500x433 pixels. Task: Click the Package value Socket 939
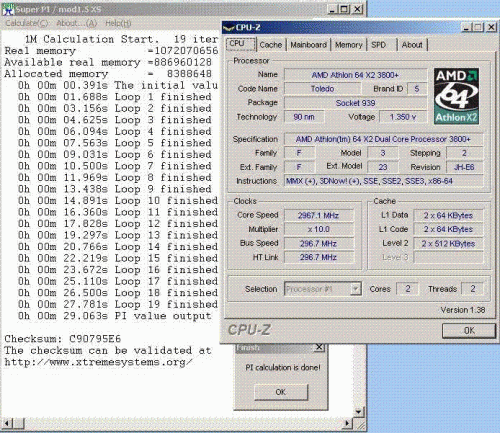[x=355, y=103]
